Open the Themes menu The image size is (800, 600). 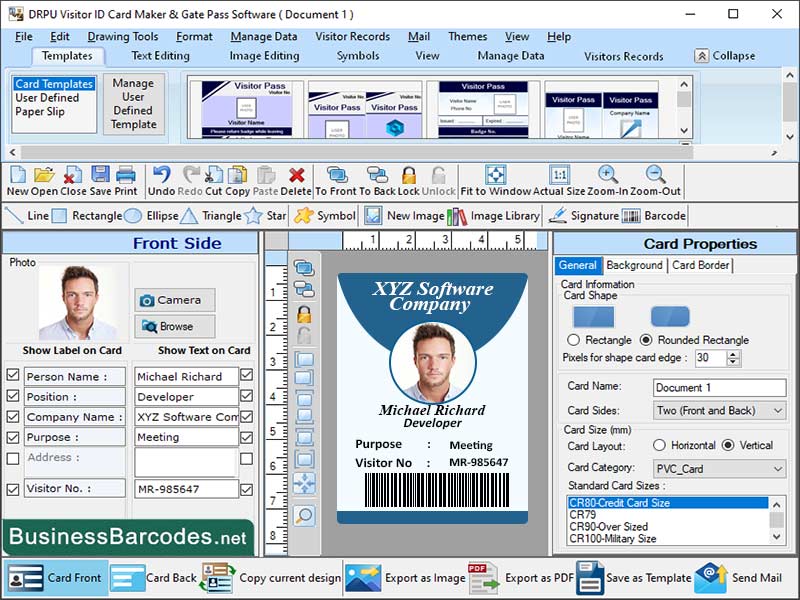[467, 37]
